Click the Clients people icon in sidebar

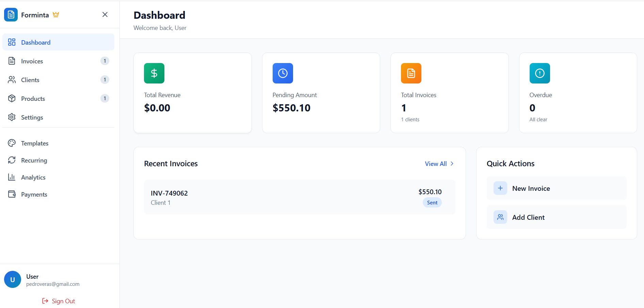point(12,80)
